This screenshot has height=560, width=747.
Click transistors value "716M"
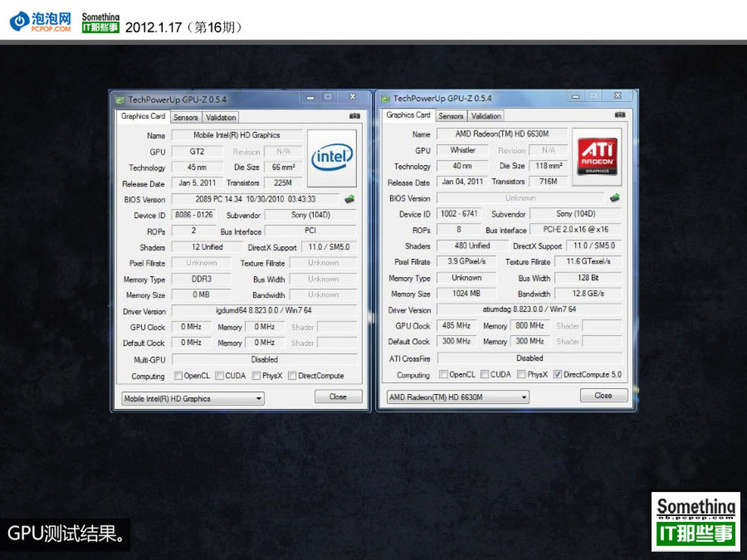(x=548, y=181)
